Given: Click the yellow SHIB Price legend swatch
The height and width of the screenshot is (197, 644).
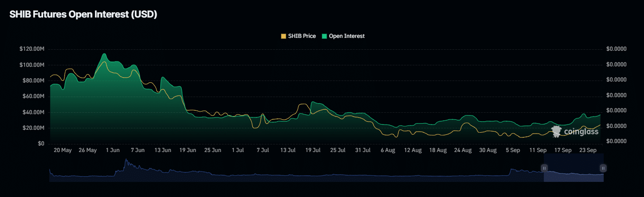Looking at the screenshot, I should coord(284,36).
